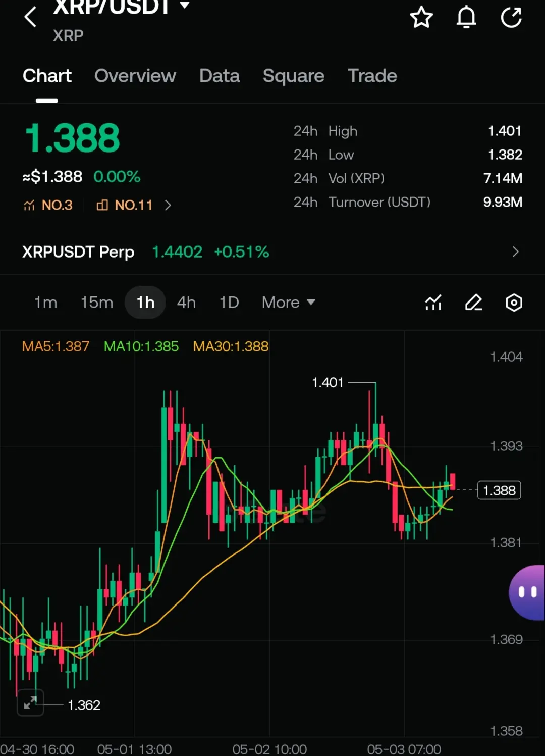The width and height of the screenshot is (545, 756).
Task: Open the Data tab
Action: [x=220, y=76]
